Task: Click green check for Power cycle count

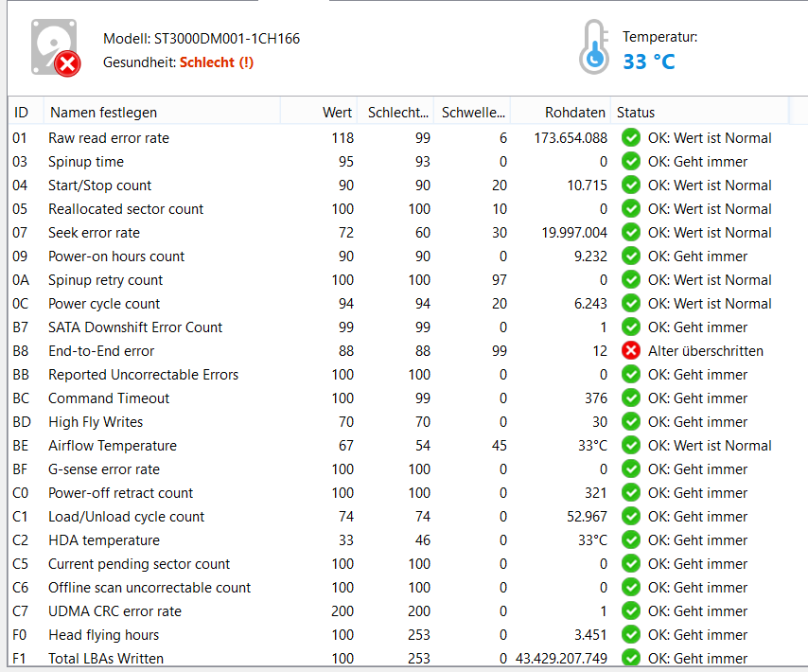Action: 631,304
